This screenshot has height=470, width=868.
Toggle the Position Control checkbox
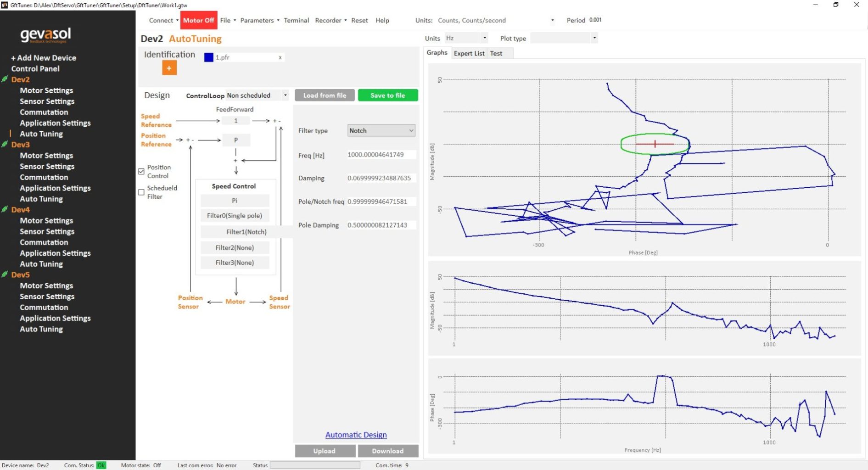141,172
